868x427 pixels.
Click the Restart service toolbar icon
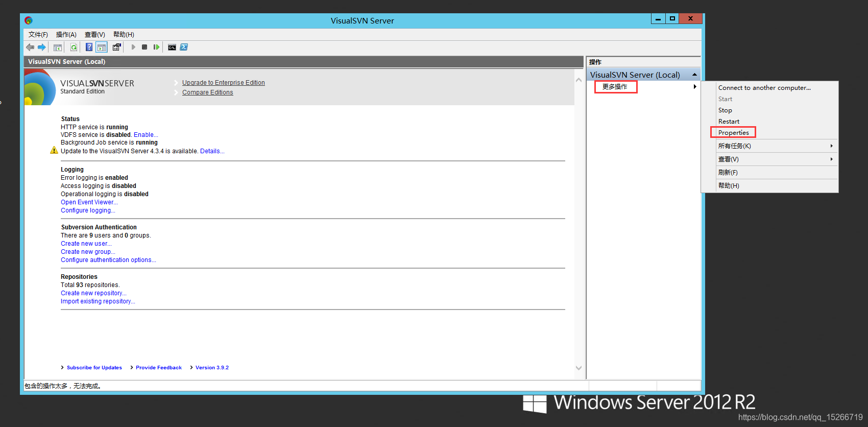156,47
